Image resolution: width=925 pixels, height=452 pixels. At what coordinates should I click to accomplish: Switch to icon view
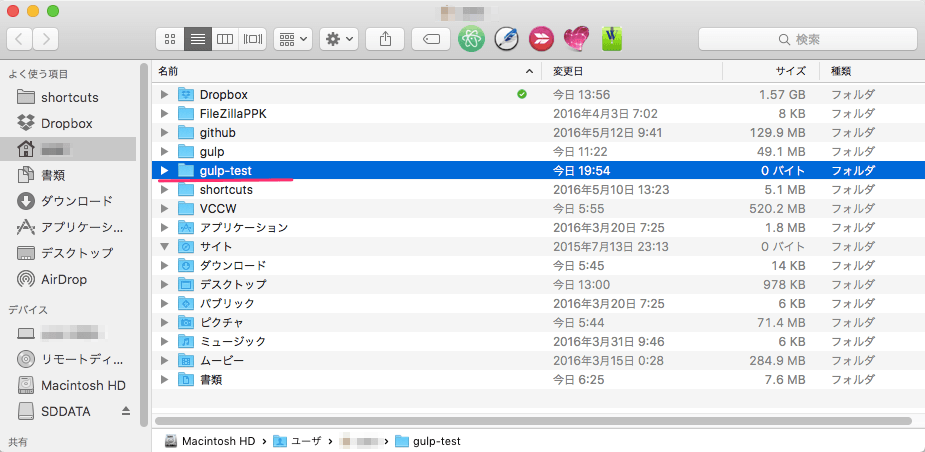170,40
